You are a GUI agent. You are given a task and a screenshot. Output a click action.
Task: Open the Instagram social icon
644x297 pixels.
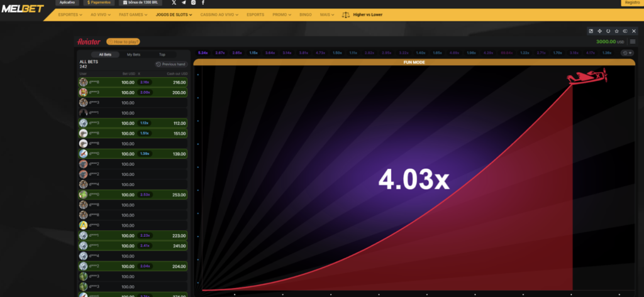[194, 3]
